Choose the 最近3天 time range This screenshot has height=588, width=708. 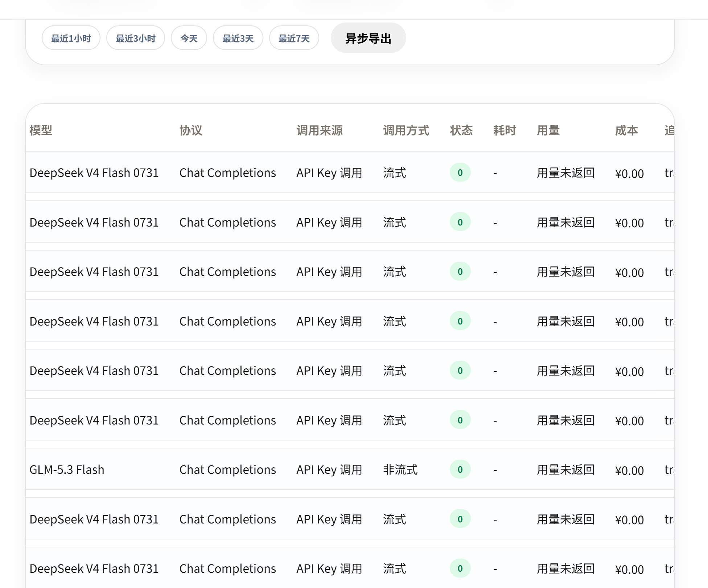[x=238, y=38]
